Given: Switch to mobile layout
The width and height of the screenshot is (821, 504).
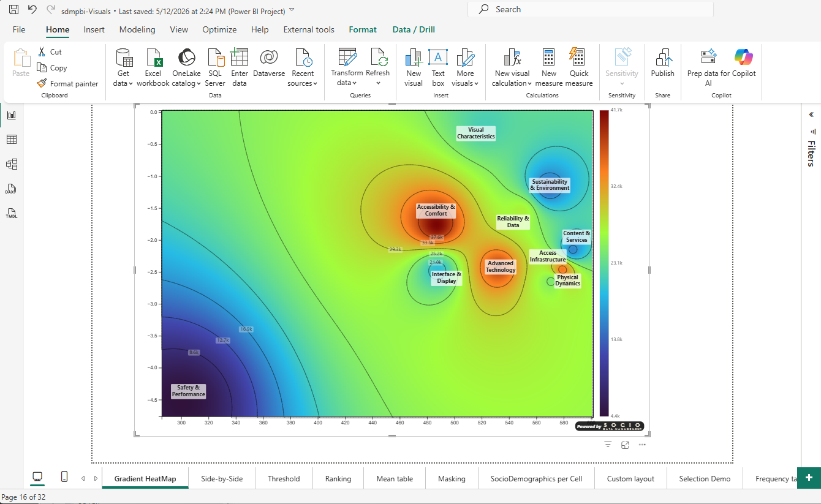Looking at the screenshot, I should [64, 477].
